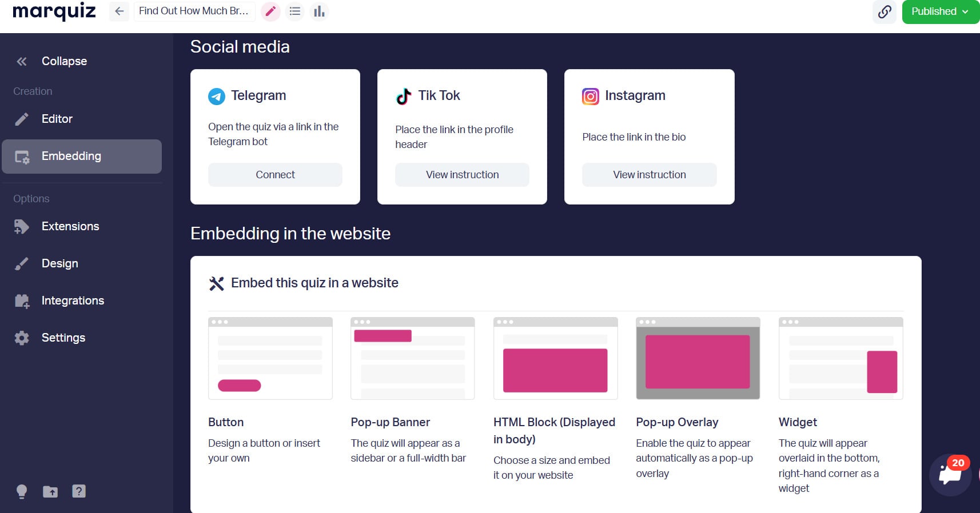Open the bar chart statistics icon
Viewport: 980px width, 513px height.
click(x=319, y=11)
